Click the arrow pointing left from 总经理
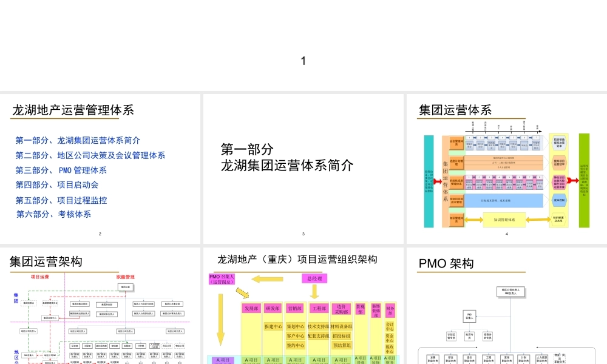The image size is (607, 364). pos(268,279)
